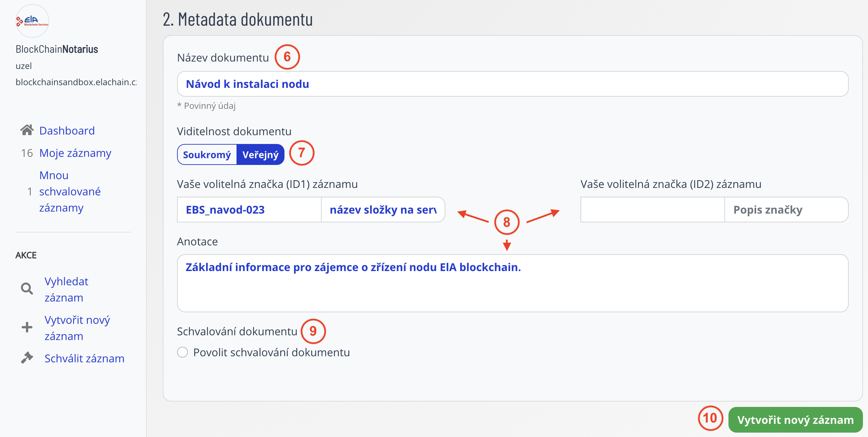868x437 pixels.
Task: Select the Soukromý visibility option
Action: click(x=207, y=155)
